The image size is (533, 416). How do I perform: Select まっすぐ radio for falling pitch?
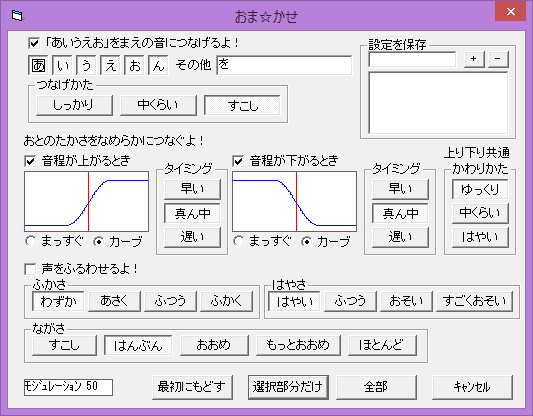coord(239,241)
